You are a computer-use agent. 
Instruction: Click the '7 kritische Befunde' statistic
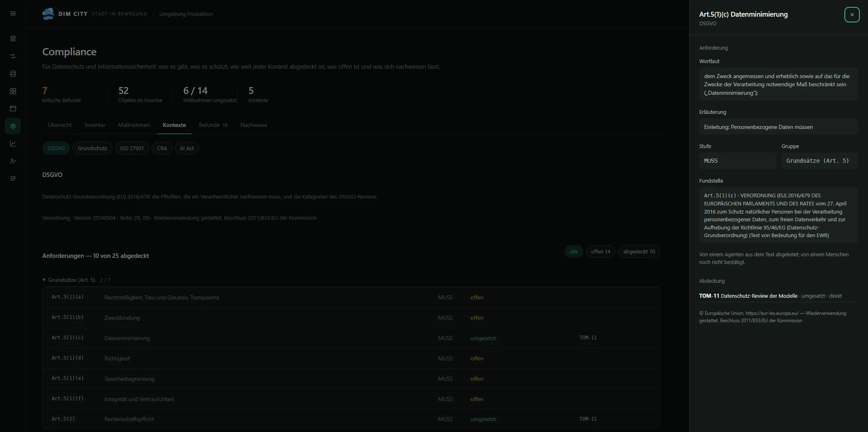click(x=61, y=94)
